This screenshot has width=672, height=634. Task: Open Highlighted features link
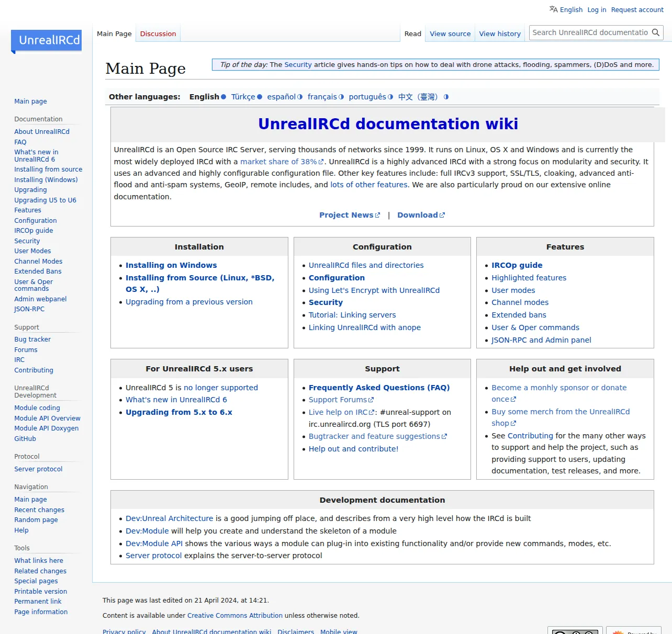pos(529,278)
